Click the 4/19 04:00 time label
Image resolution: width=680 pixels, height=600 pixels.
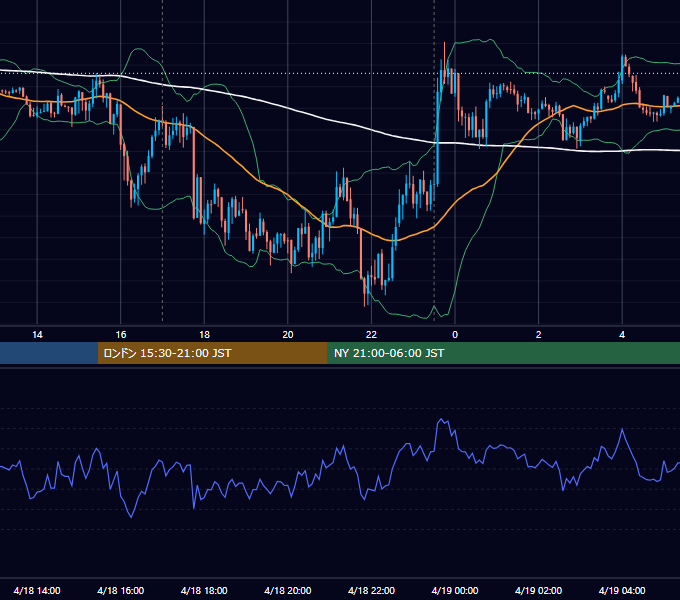[x=622, y=590]
